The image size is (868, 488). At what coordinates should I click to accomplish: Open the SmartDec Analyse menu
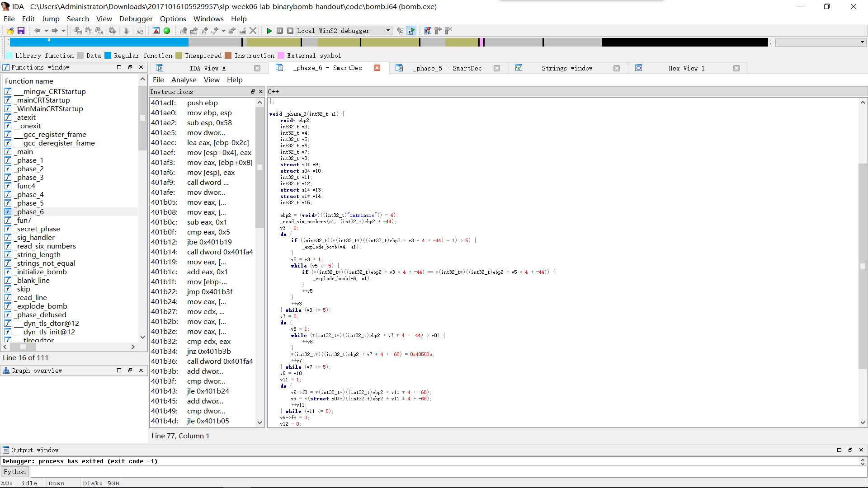click(x=184, y=80)
